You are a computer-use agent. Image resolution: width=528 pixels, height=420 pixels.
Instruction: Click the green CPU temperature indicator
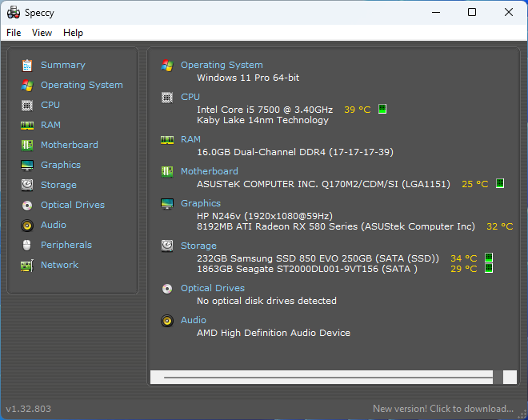pyautogui.click(x=382, y=109)
